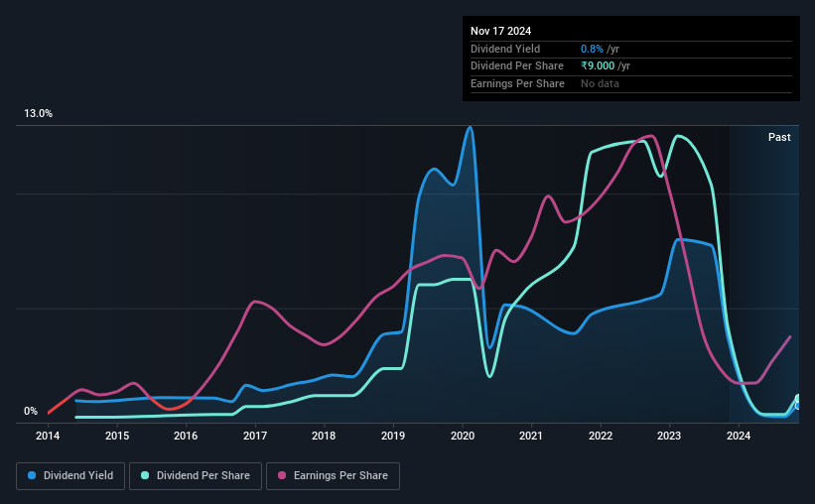Click the 2023 x-axis label
Image resolution: width=815 pixels, height=504 pixels.
(669, 436)
